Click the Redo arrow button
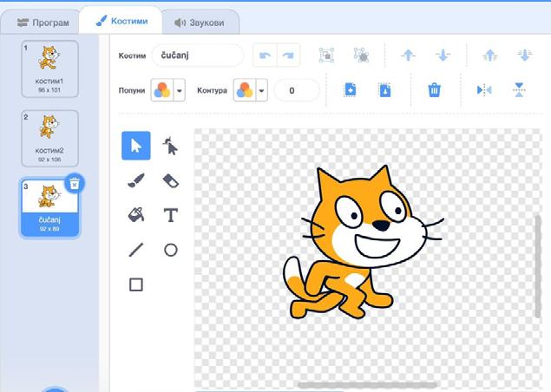551x392 pixels. click(x=288, y=56)
